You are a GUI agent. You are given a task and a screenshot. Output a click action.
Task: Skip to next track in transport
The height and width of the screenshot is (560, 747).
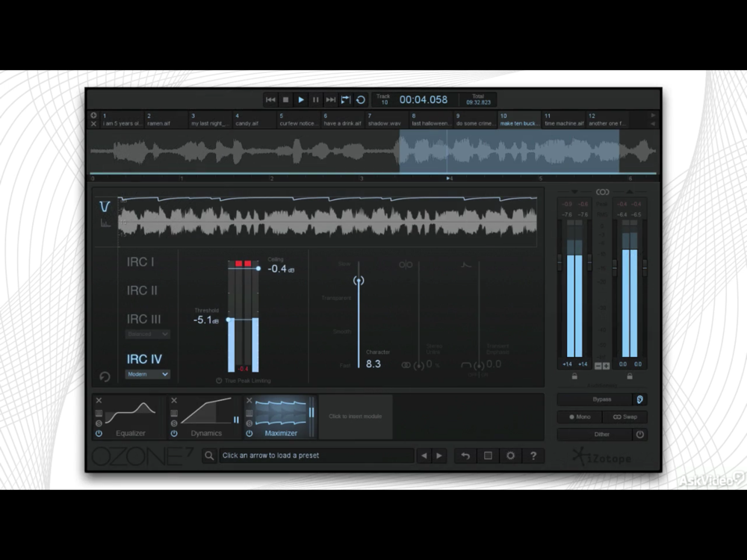click(x=330, y=99)
